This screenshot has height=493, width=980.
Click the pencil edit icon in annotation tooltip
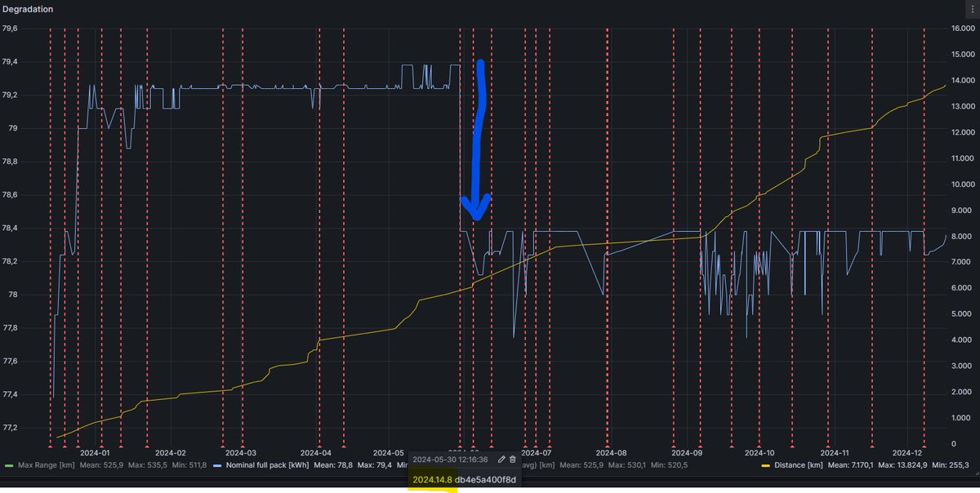pos(501,460)
